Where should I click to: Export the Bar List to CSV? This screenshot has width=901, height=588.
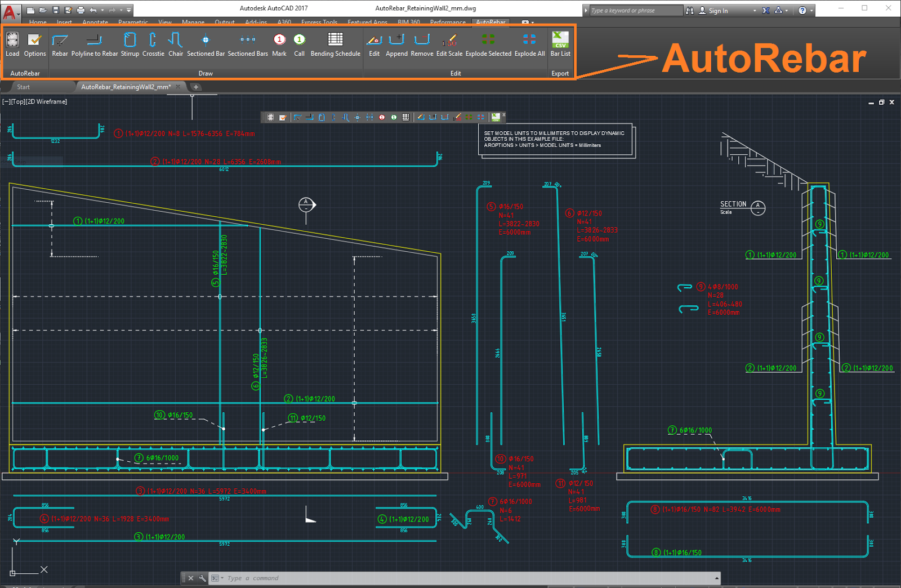click(x=560, y=44)
